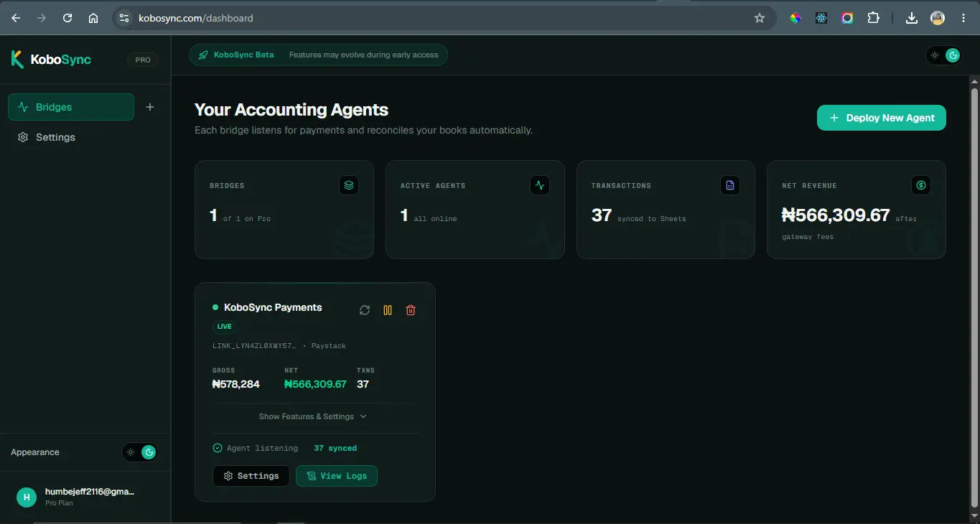This screenshot has width=980, height=524.
Task: Pause the KoboSync Payments agent
Action: click(388, 310)
